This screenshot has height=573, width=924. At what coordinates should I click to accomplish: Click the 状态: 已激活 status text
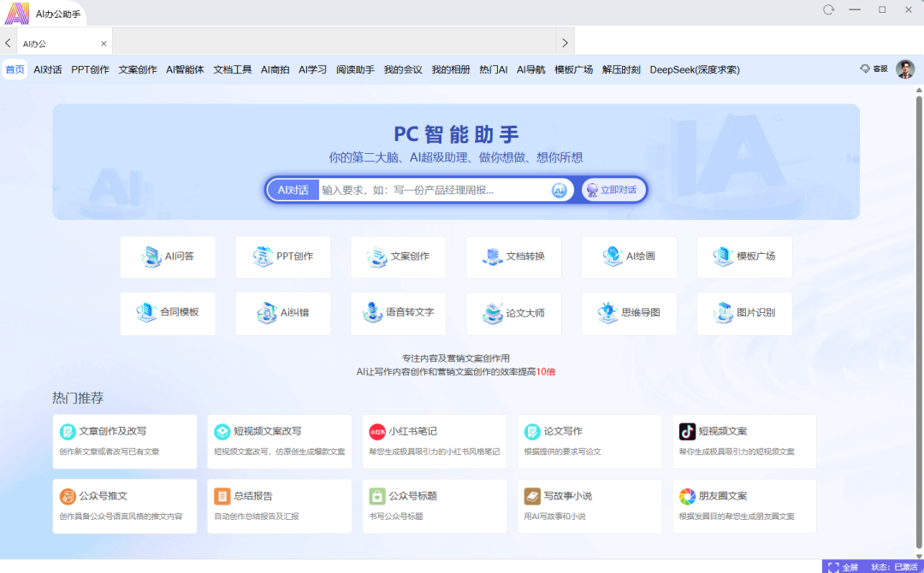(894, 567)
